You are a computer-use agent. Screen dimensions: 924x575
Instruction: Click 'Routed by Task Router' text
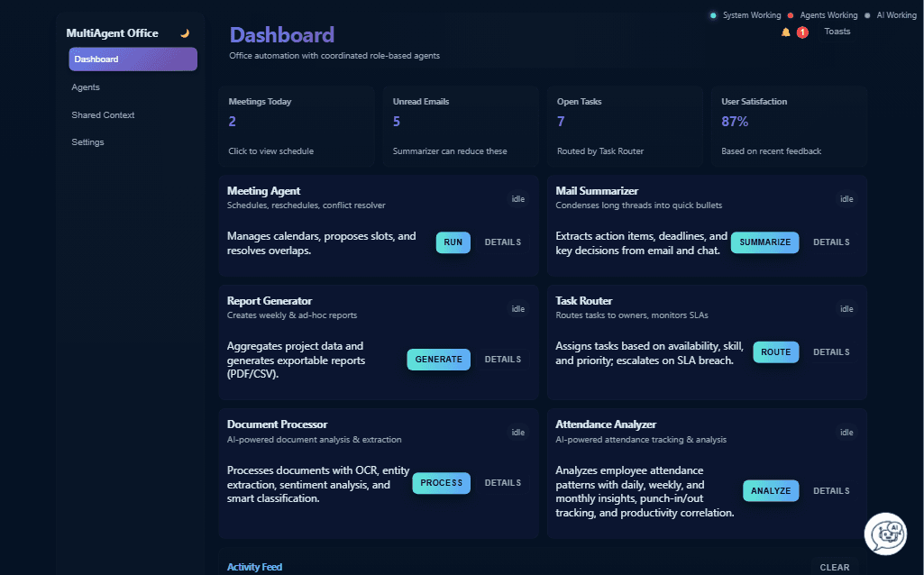tap(600, 151)
